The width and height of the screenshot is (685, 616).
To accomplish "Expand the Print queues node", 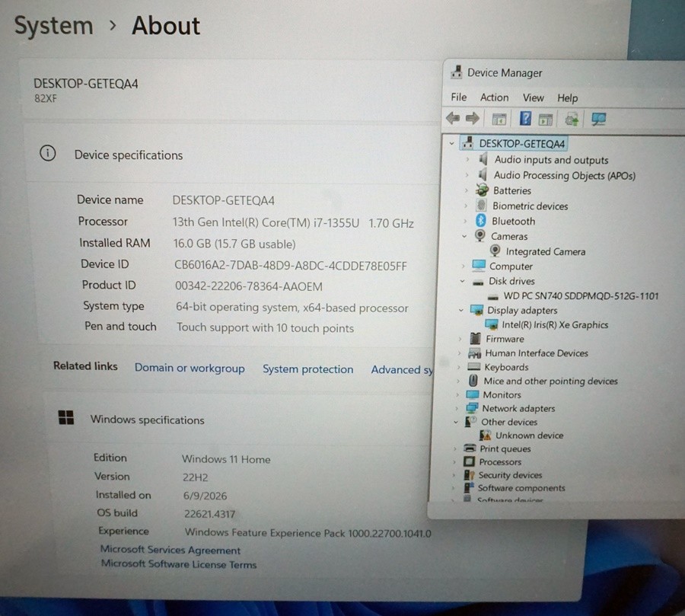I will click(455, 448).
